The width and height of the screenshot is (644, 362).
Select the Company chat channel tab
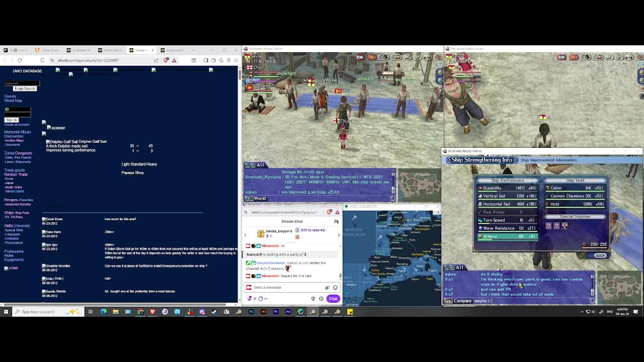pyautogui.click(x=463, y=301)
